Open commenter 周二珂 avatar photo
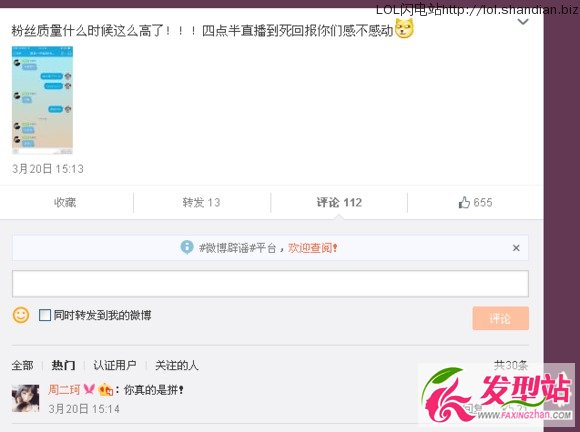 tap(26, 398)
